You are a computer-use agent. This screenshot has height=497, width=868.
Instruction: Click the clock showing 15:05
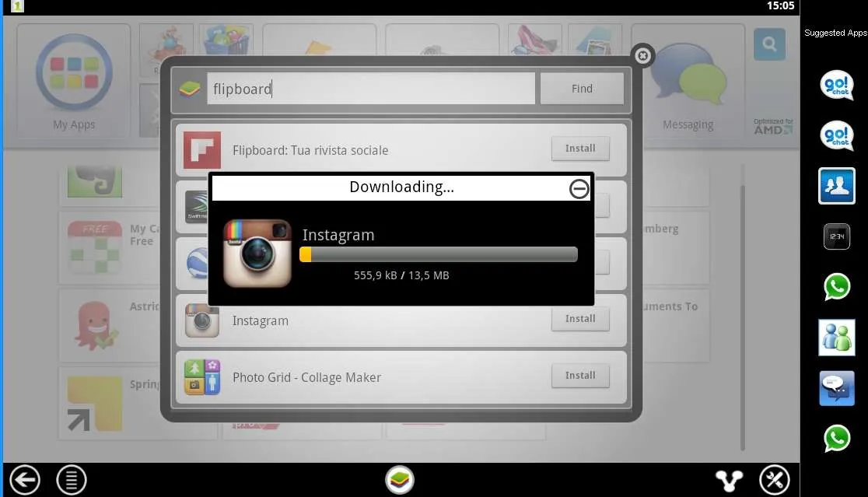(x=781, y=6)
